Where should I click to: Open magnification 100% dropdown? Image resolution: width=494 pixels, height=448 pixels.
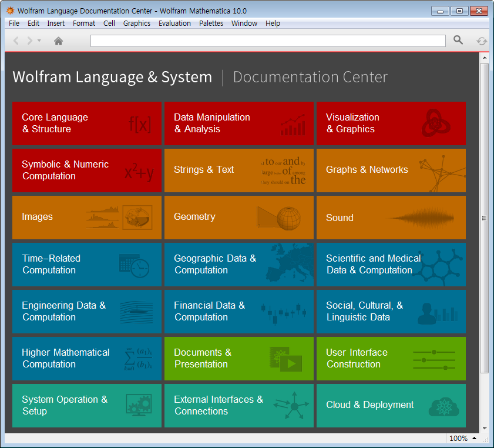click(x=462, y=438)
